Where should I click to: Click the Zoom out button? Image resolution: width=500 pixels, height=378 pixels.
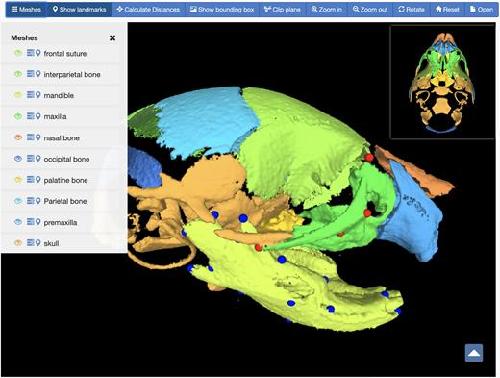(370, 10)
